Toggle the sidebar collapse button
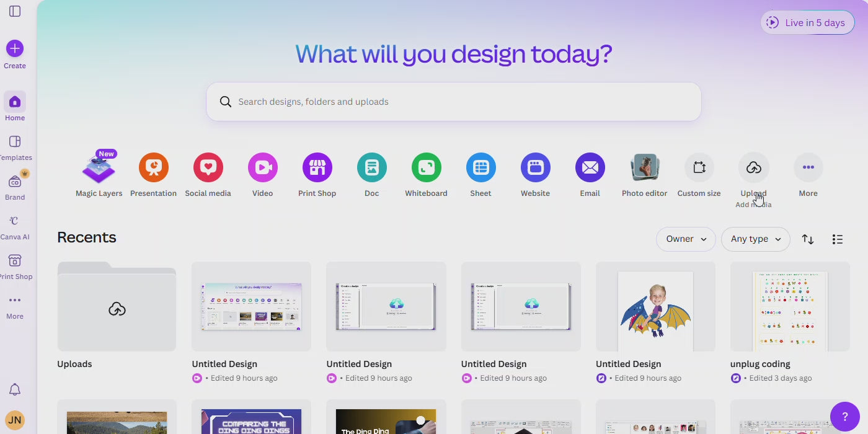The image size is (868, 434). point(15,11)
